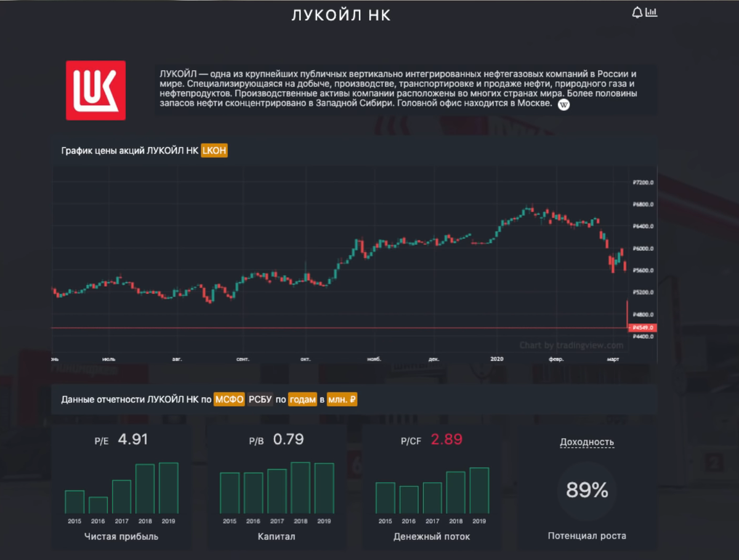Click the 'Чистая прибыль' label
The height and width of the screenshot is (560, 739).
(121, 536)
